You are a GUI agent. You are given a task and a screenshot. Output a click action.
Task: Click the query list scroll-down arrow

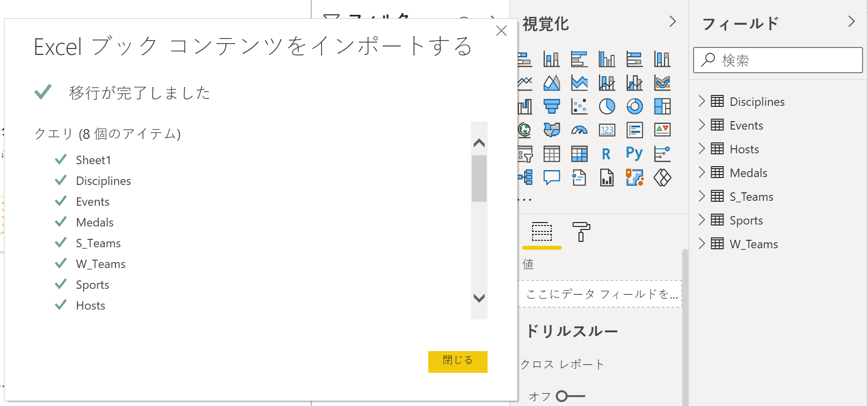click(x=479, y=298)
